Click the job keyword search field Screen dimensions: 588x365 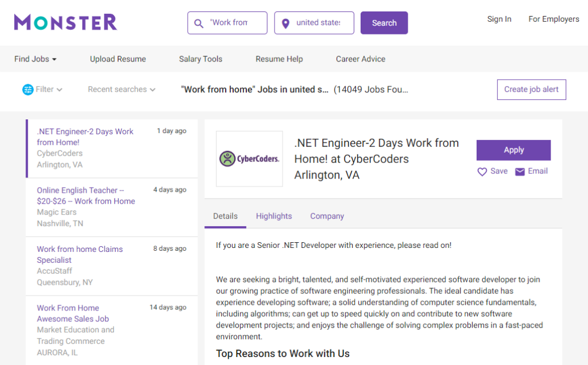[x=229, y=23]
